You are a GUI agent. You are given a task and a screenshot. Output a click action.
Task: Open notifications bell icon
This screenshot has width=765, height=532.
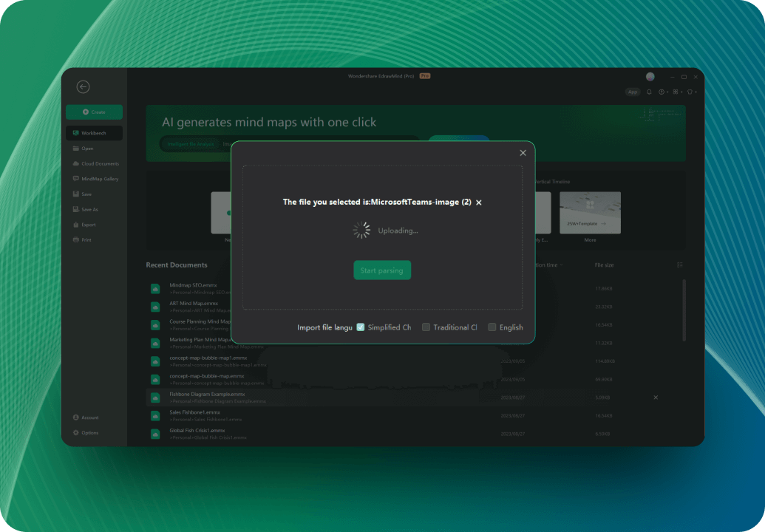(x=649, y=92)
